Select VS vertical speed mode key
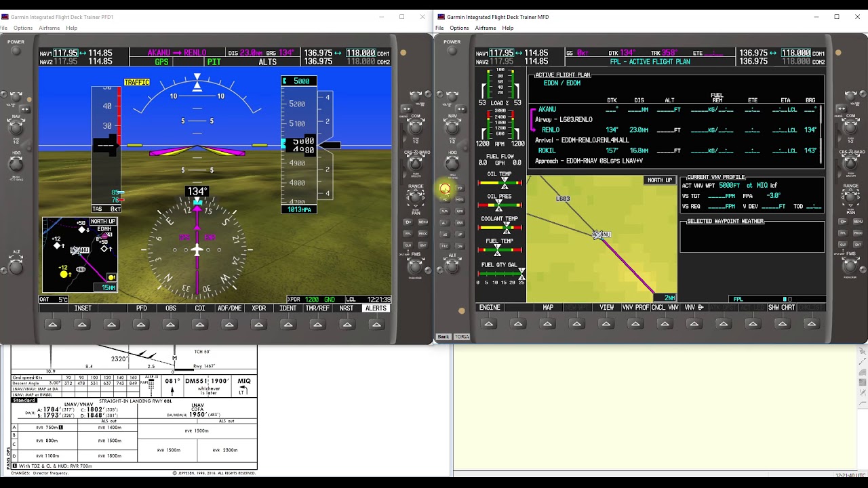Viewport: 868px width, 488px height. click(444, 235)
